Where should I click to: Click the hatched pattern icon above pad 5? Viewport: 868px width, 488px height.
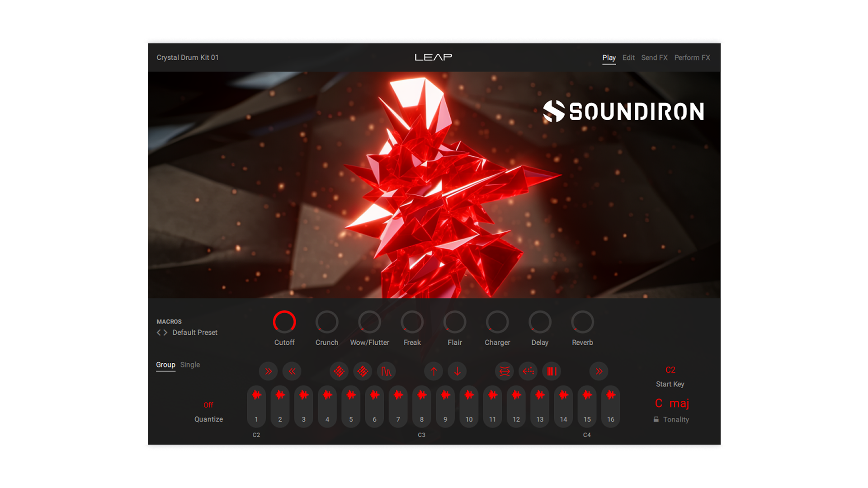[x=363, y=371]
